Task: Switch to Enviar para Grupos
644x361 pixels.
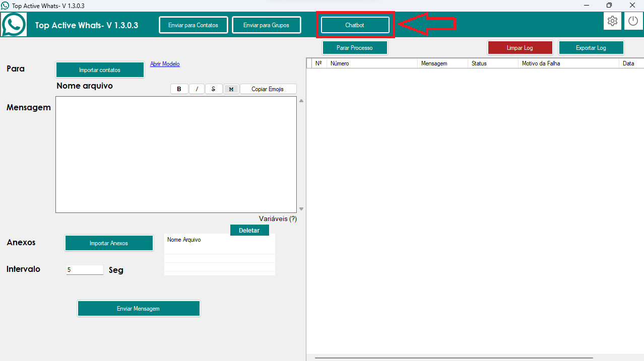Action: (267, 25)
